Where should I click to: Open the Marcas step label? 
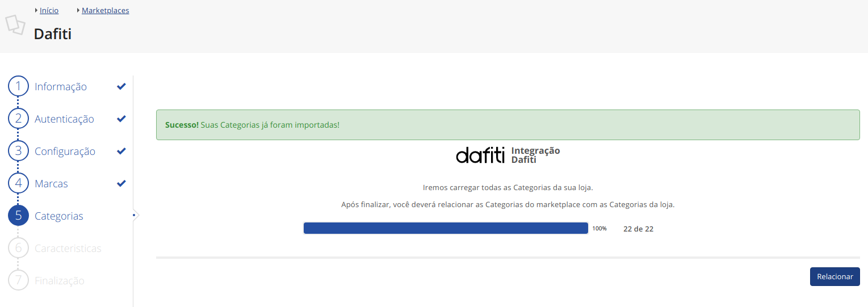(x=51, y=184)
